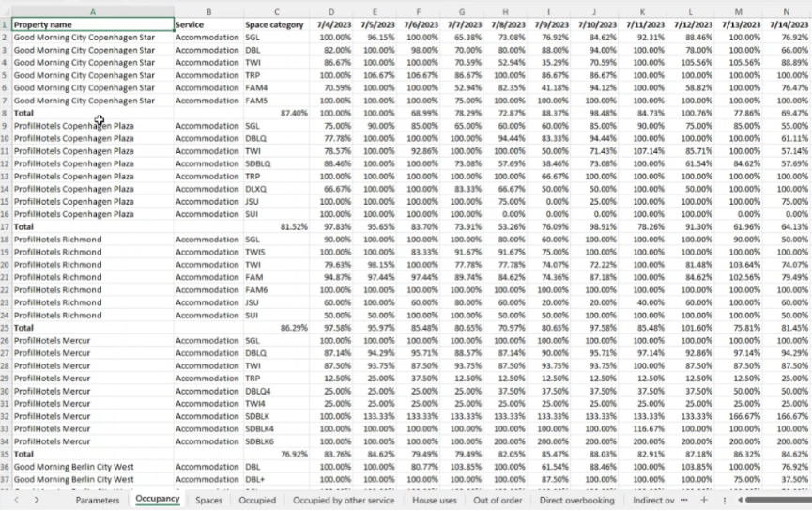Open the Parameters sheet tab
The image size is (812, 511).
tap(98, 500)
